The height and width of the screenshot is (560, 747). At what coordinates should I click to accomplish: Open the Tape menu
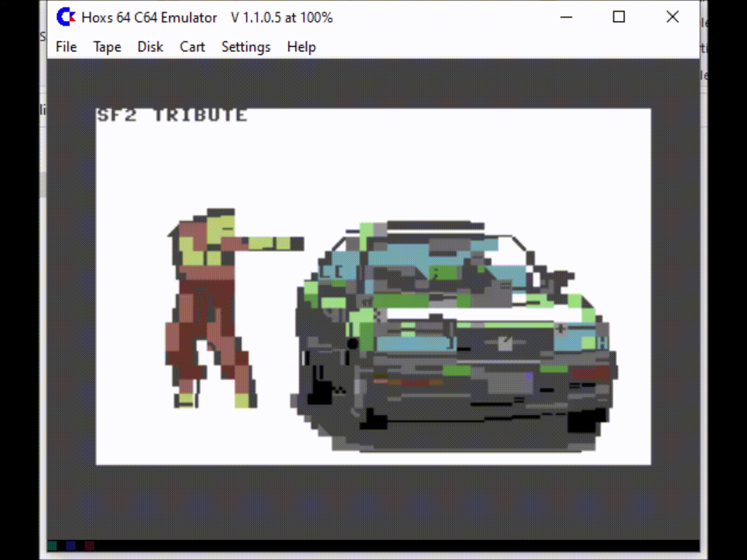coord(107,47)
